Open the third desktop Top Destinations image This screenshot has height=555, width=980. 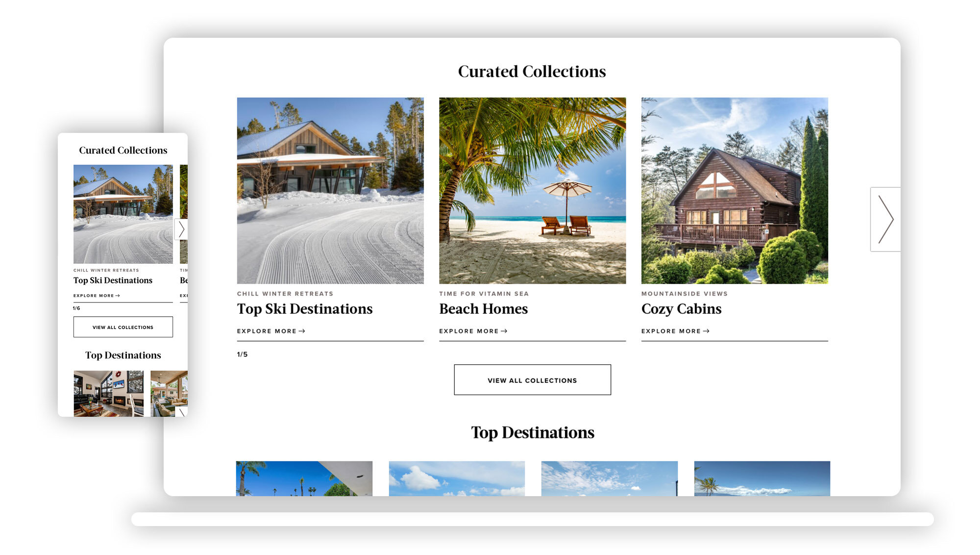pyautogui.click(x=610, y=479)
